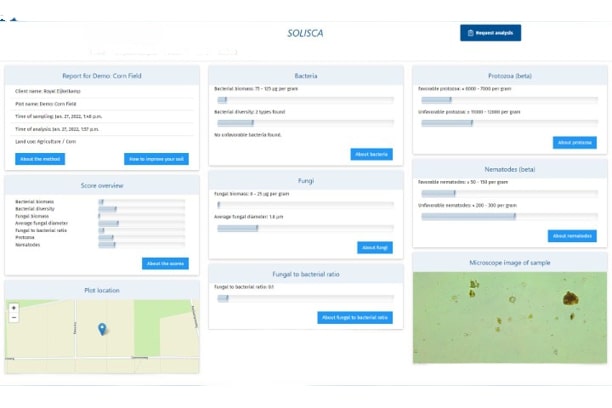612x408 pixels.
Task: Click the Nematodes score bar in overview
Action: [141, 244]
